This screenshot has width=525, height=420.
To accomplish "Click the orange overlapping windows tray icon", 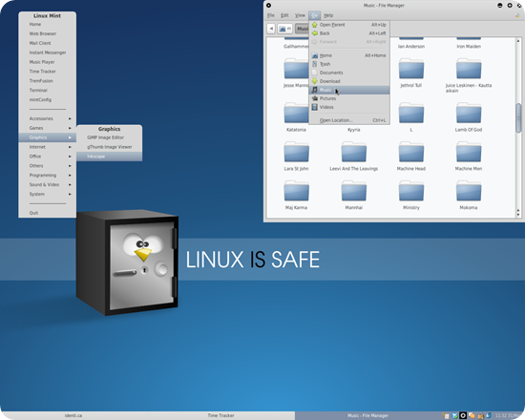I will coord(472,415).
